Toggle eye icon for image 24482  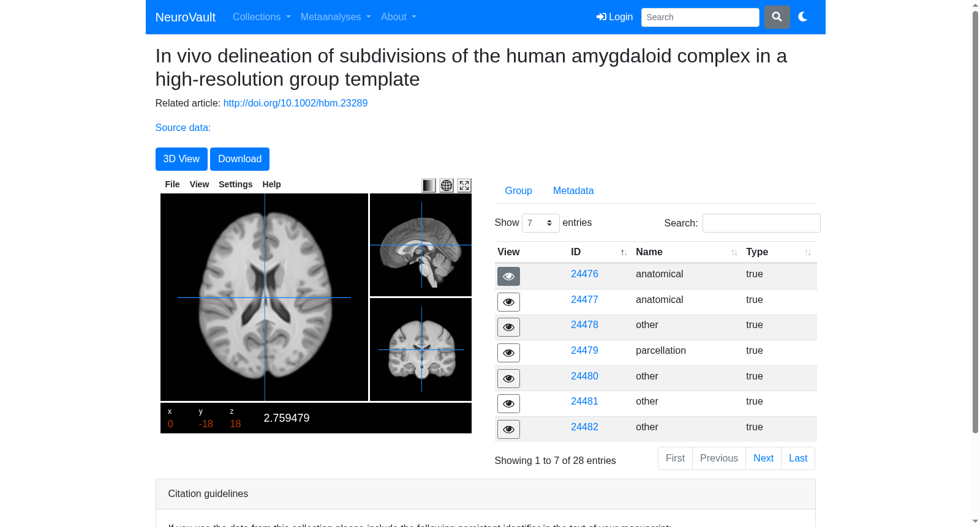(x=508, y=430)
